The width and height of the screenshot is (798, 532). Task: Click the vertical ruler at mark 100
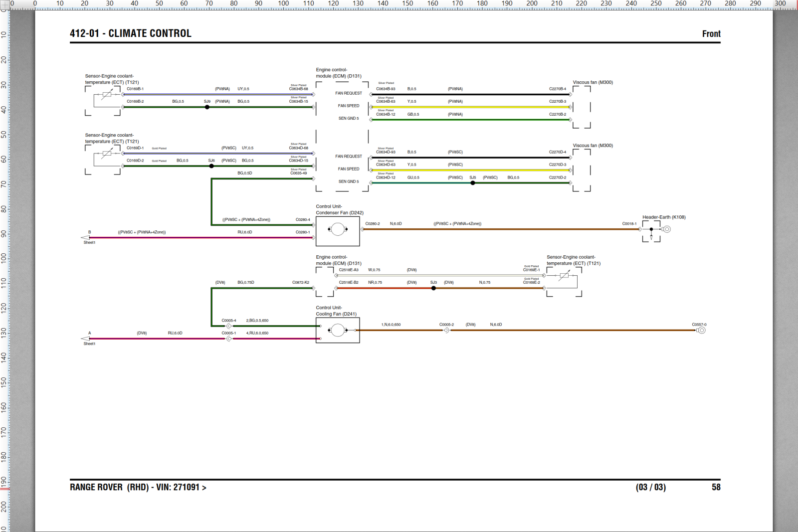(x=4, y=258)
